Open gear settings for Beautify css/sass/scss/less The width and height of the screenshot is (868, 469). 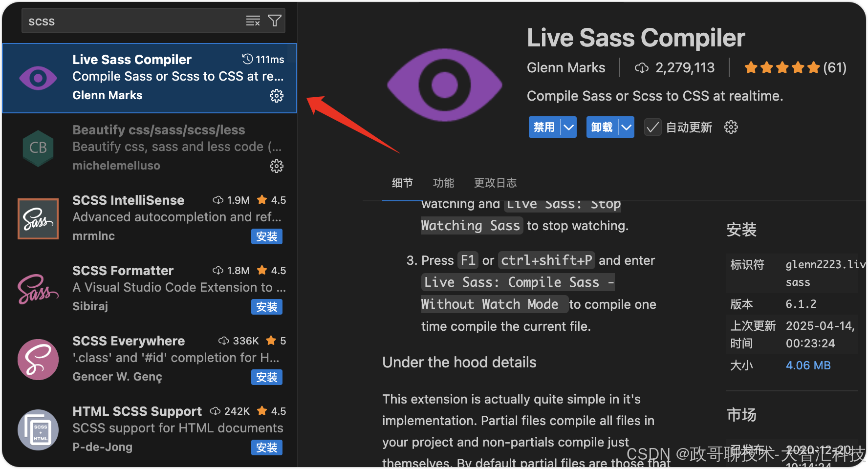click(x=277, y=166)
